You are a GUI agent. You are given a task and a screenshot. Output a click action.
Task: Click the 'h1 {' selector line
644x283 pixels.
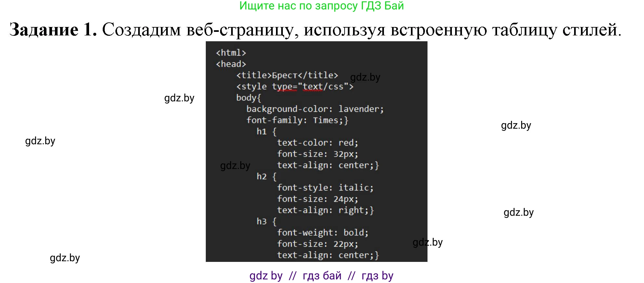pos(266,132)
